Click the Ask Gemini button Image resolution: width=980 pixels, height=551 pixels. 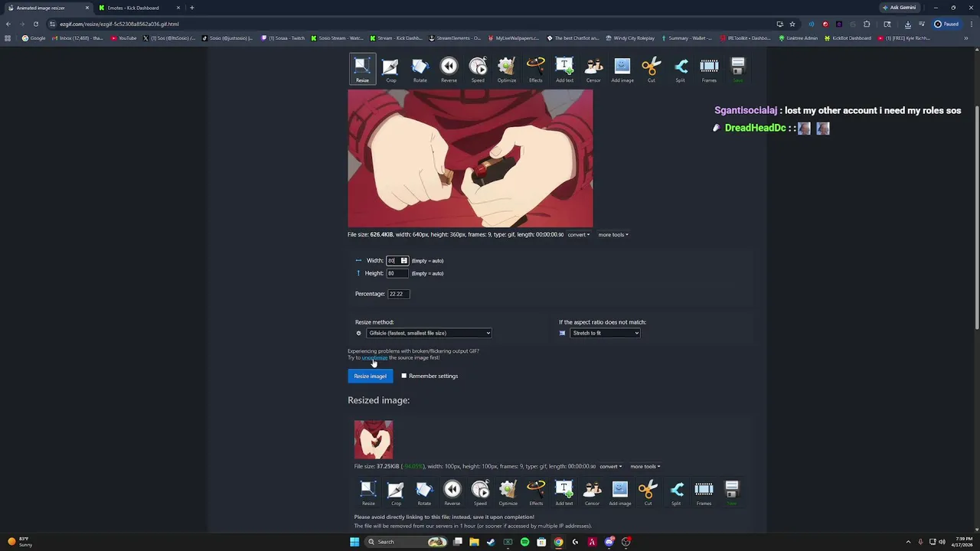899,8
